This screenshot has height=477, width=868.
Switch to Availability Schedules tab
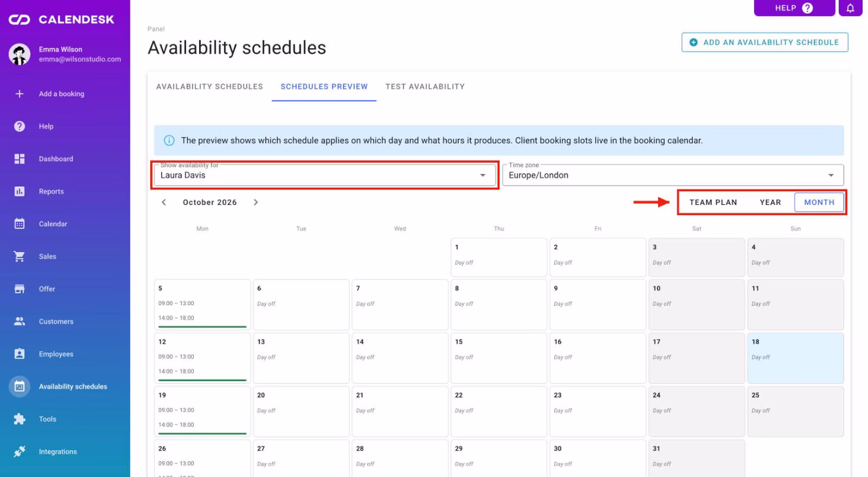click(210, 86)
